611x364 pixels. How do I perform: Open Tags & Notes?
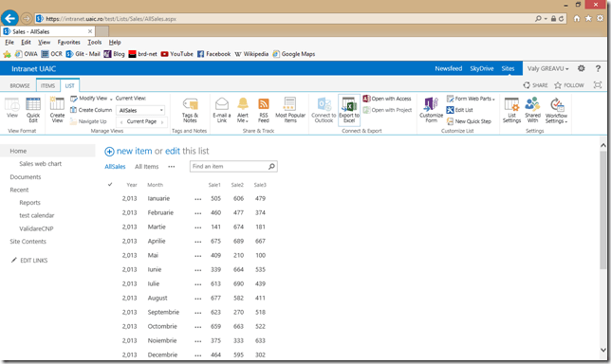190,110
